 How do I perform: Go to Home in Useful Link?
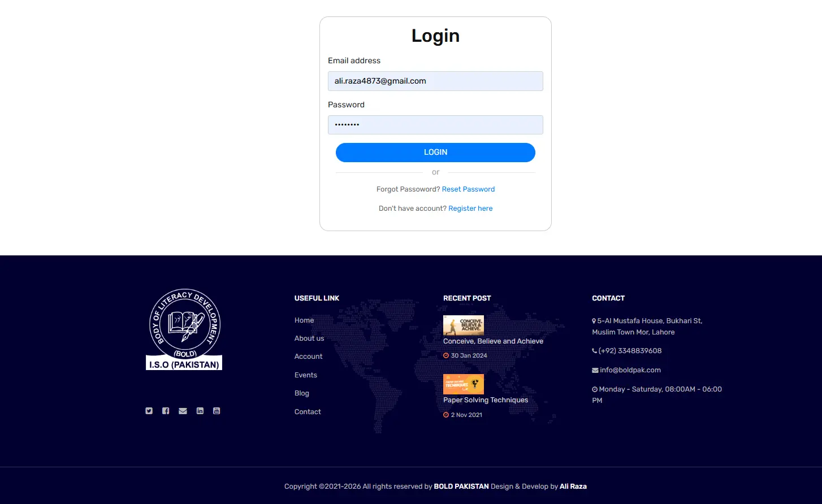pyautogui.click(x=304, y=320)
